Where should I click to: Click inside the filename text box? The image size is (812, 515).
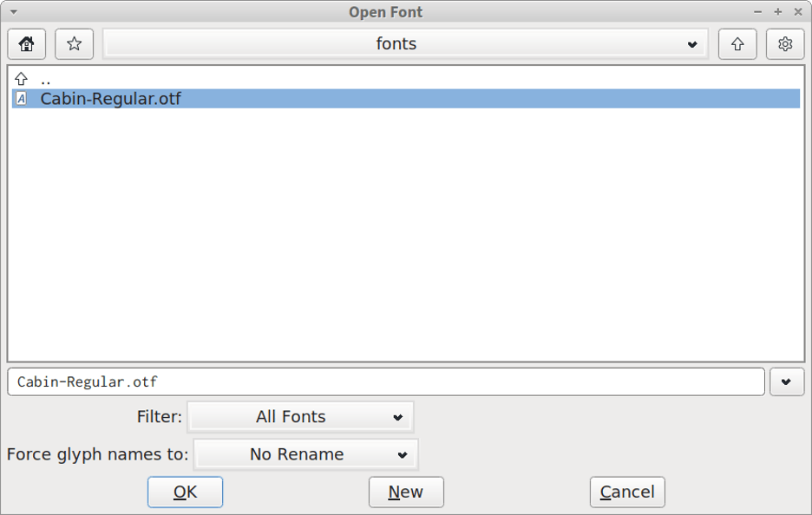point(382,381)
